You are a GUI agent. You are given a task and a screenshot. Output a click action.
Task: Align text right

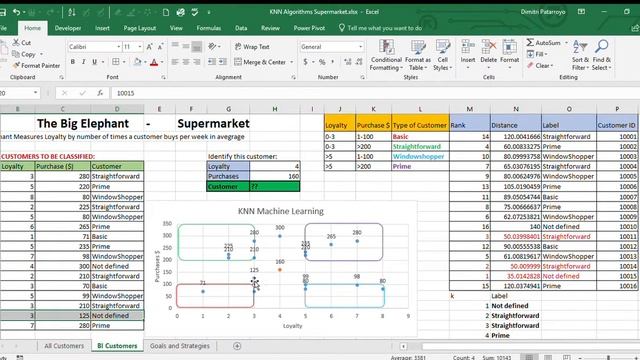tap(196, 62)
